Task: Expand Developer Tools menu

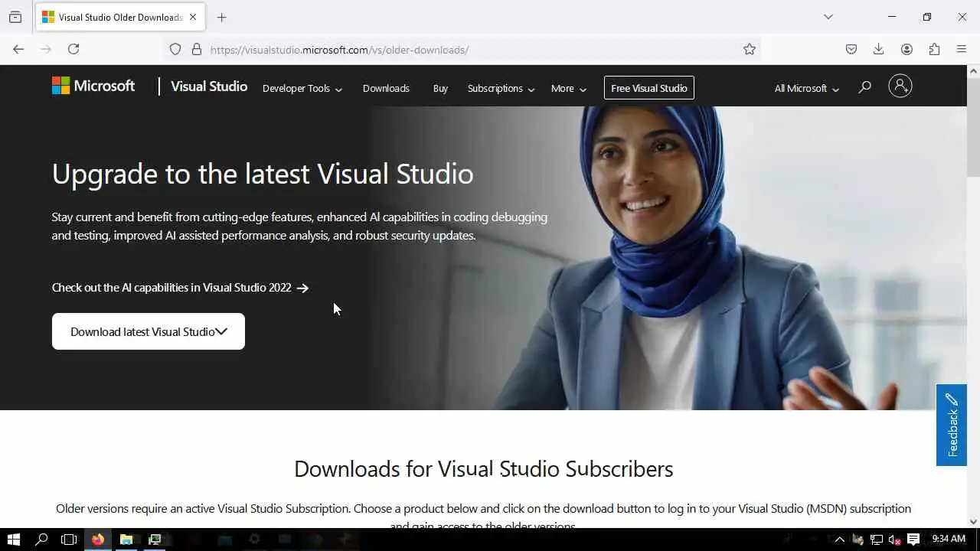Action: (x=302, y=88)
